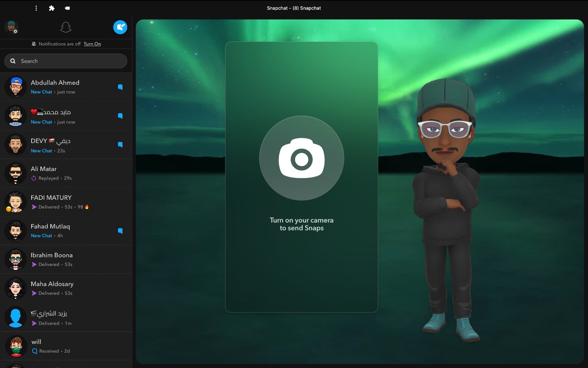Screen dimensions: 588x368
Task: Click the Turn on your camera text
Action: pyautogui.click(x=301, y=224)
